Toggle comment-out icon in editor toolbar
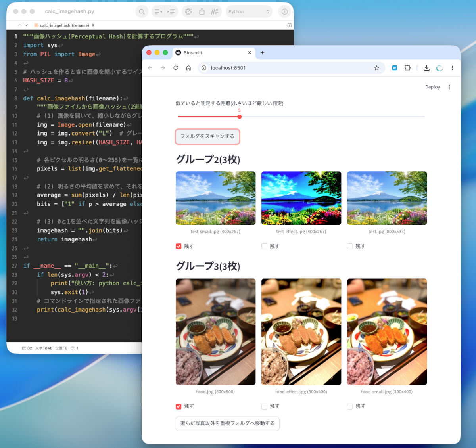Image resolution: width=476 pixels, height=448 pixels. pyautogui.click(x=215, y=11)
